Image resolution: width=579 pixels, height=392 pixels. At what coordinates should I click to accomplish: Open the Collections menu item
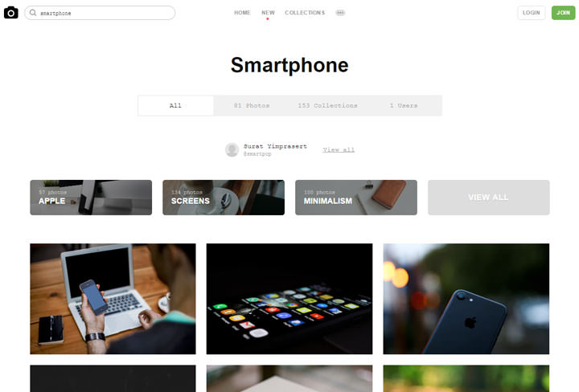coord(305,13)
